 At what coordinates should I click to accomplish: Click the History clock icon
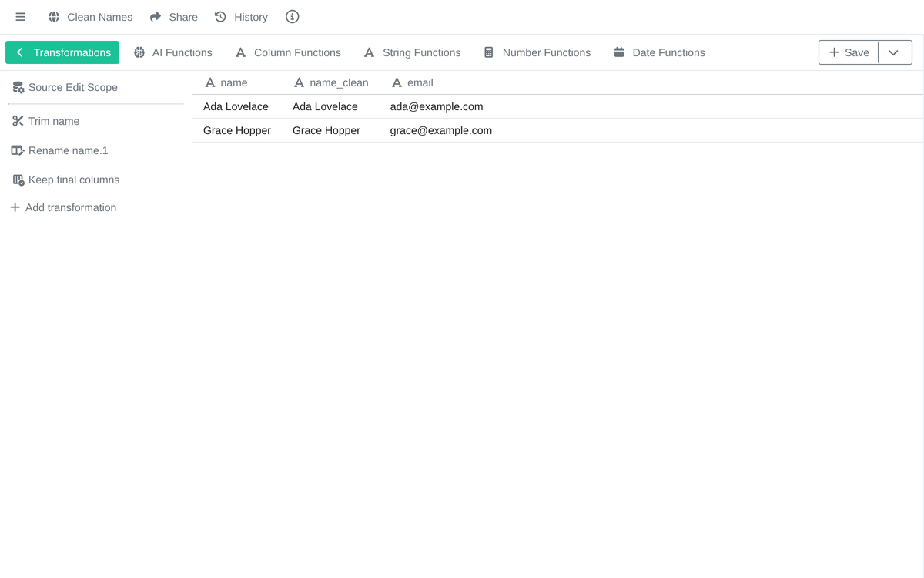[x=220, y=17]
